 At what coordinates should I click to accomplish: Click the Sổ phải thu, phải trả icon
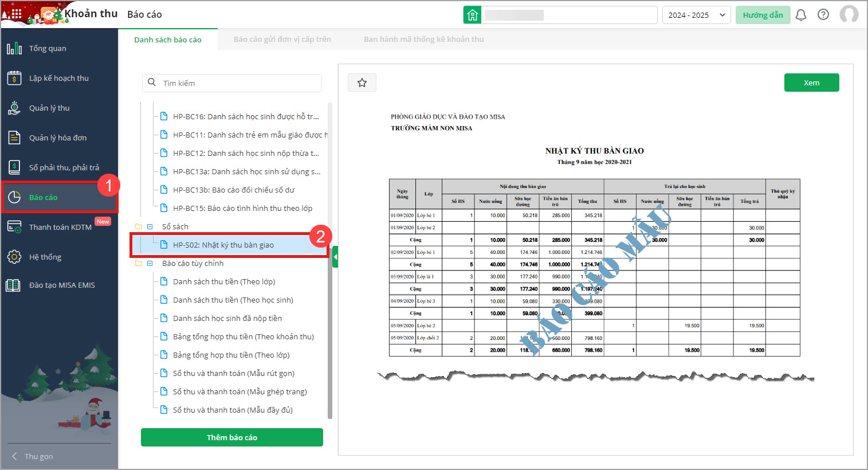point(14,167)
